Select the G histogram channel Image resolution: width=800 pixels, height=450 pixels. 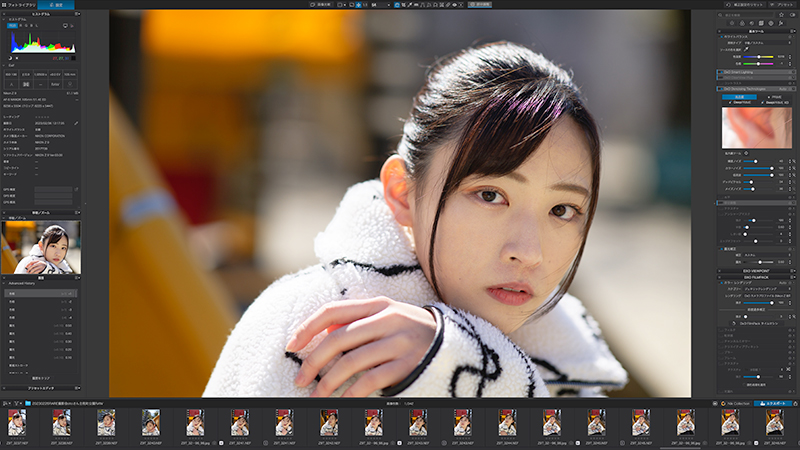pyautogui.click(x=26, y=25)
